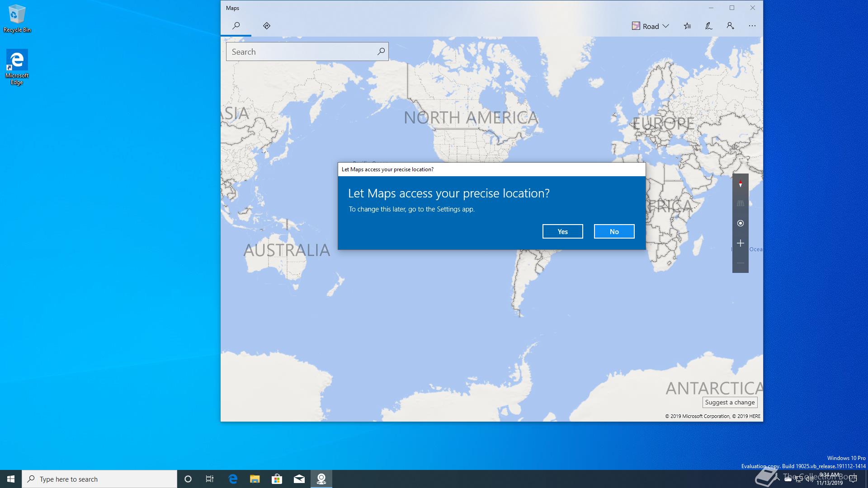The image size is (868, 488).
Task: Click the show my location button
Action: [740, 223]
